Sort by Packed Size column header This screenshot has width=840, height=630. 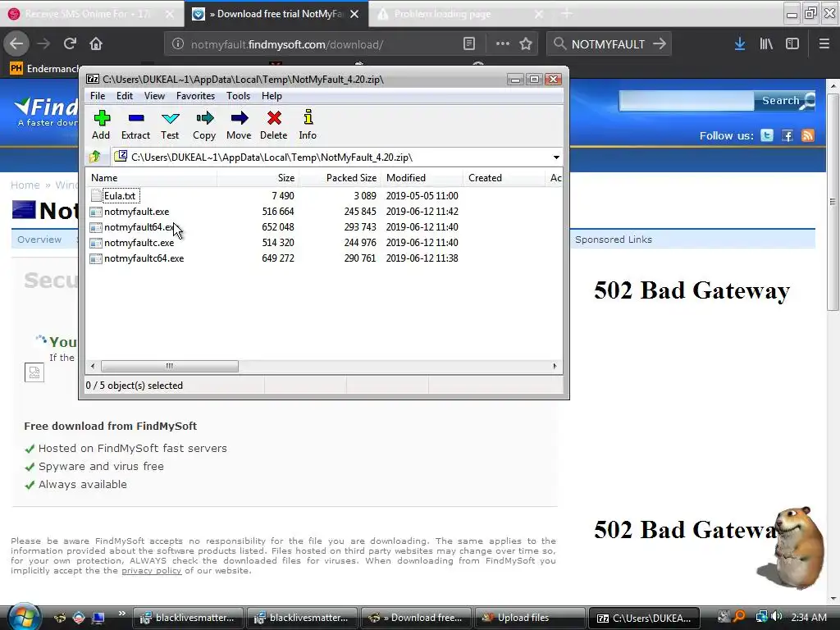click(340, 178)
